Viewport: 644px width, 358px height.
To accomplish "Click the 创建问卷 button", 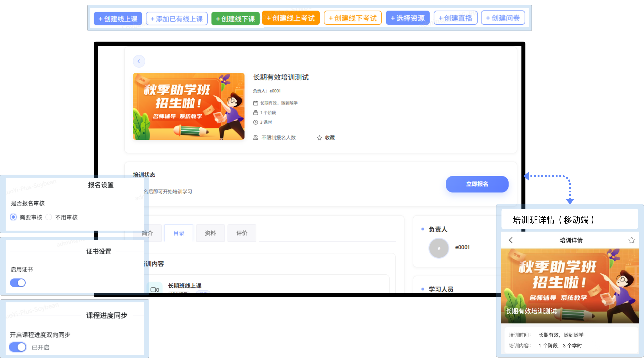I will coord(503,18).
